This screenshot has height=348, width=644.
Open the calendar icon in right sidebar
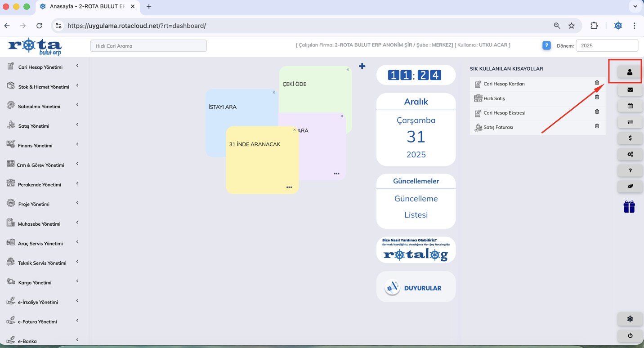click(x=630, y=106)
